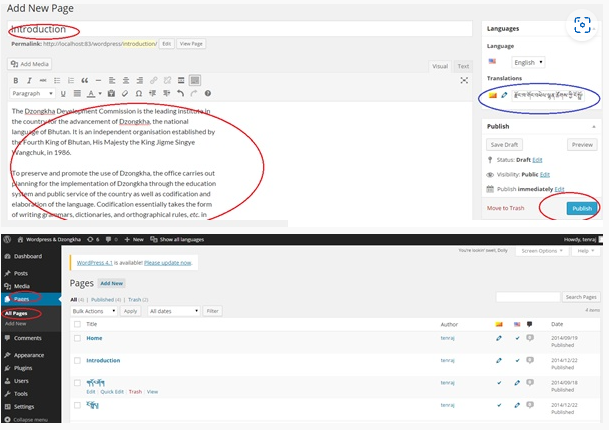Tick the checkbox next to Introduction page
The image size is (609, 430).
(77, 360)
